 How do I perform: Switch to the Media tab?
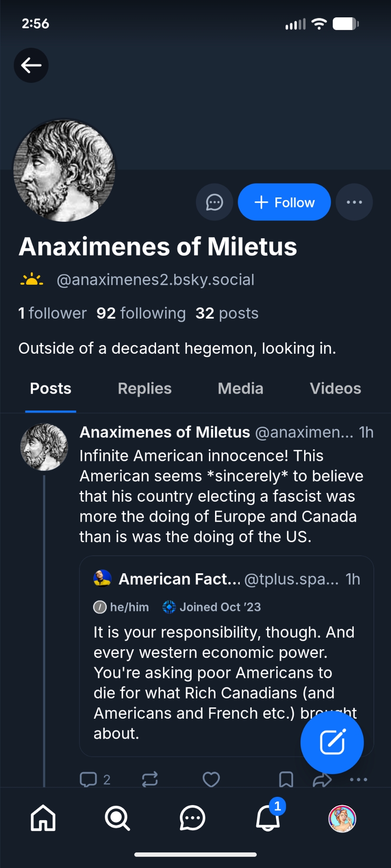240,388
